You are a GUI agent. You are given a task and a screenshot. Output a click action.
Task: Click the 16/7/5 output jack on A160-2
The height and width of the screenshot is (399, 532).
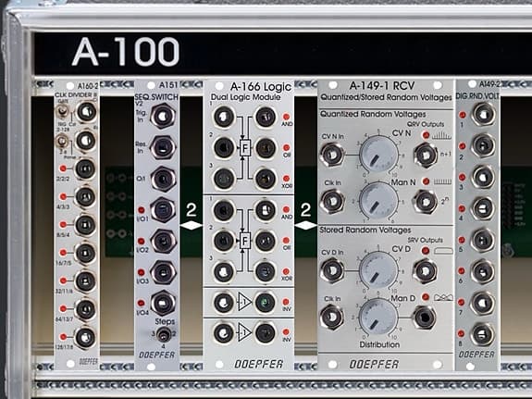pos(85,253)
